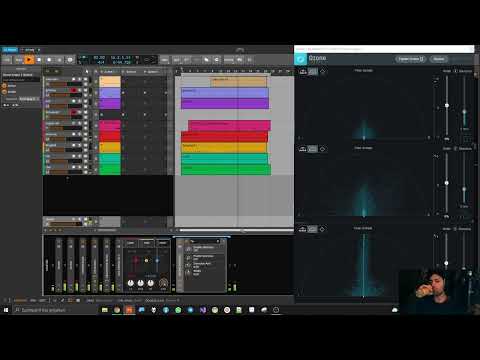This screenshot has width=480, height=360.
Task: Select the yellow clip in the arranger
Action: 224,148
